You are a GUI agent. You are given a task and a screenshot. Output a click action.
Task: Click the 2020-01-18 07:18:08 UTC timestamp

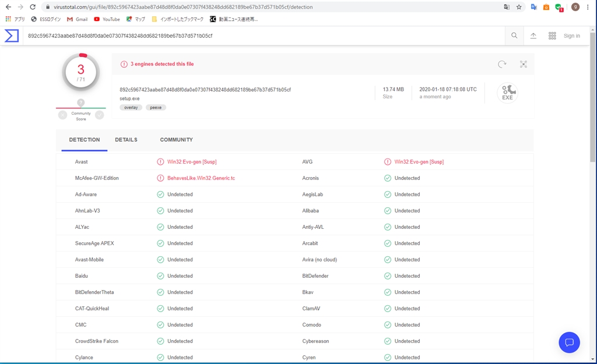(448, 89)
